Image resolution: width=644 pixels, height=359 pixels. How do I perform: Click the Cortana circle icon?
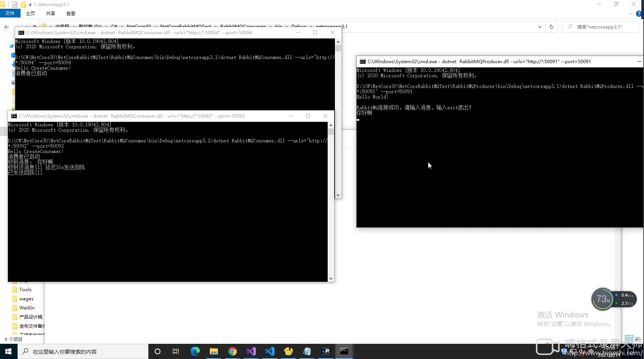158,351
